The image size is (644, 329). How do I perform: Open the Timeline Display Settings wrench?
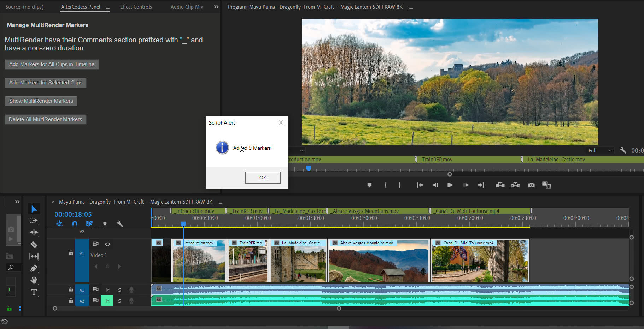(x=120, y=223)
